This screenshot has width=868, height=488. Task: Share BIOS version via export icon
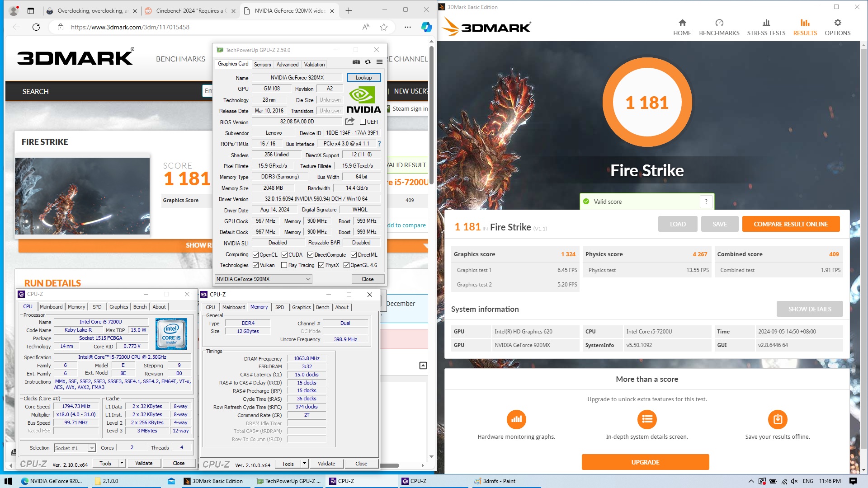point(349,122)
